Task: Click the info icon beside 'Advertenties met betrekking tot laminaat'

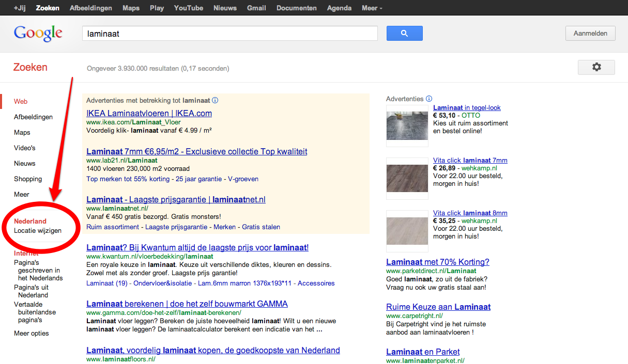Action: coord(215,101)
